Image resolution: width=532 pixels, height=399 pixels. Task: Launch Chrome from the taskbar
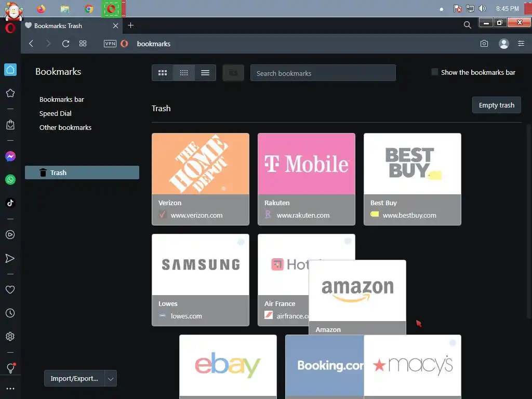coord(88,8)
